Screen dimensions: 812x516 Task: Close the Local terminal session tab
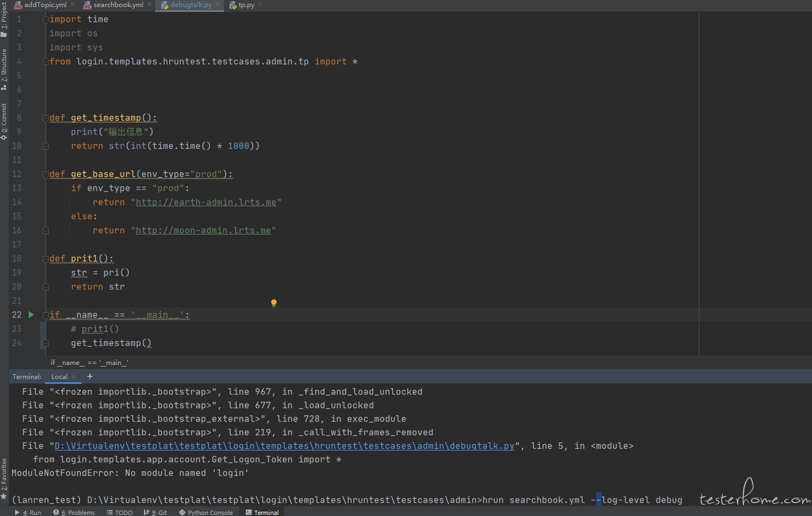coord(74,377)
